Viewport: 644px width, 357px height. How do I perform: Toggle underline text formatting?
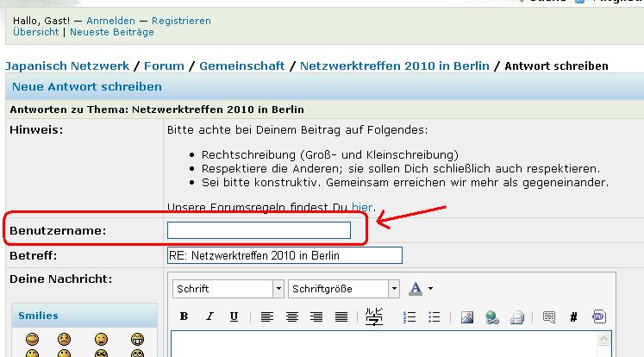pyautogui.click(x=234, y=317)
